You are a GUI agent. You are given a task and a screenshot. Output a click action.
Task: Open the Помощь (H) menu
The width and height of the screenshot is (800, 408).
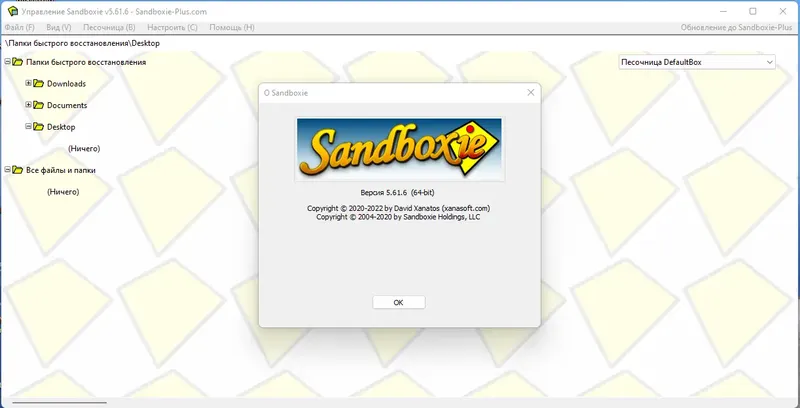232,28
